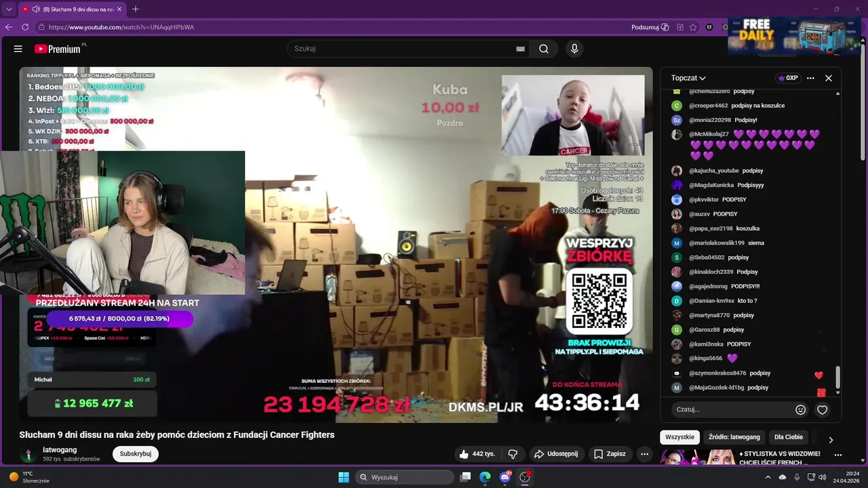The image size is (868, 488).
Task: Open latwogang channel name link
Action: pos(60,449)
